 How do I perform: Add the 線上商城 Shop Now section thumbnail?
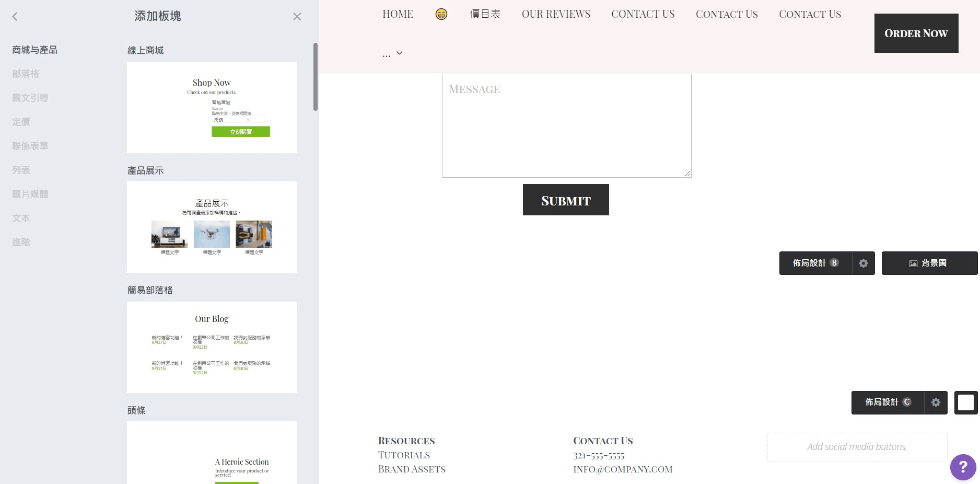click(x=212, y=108)
